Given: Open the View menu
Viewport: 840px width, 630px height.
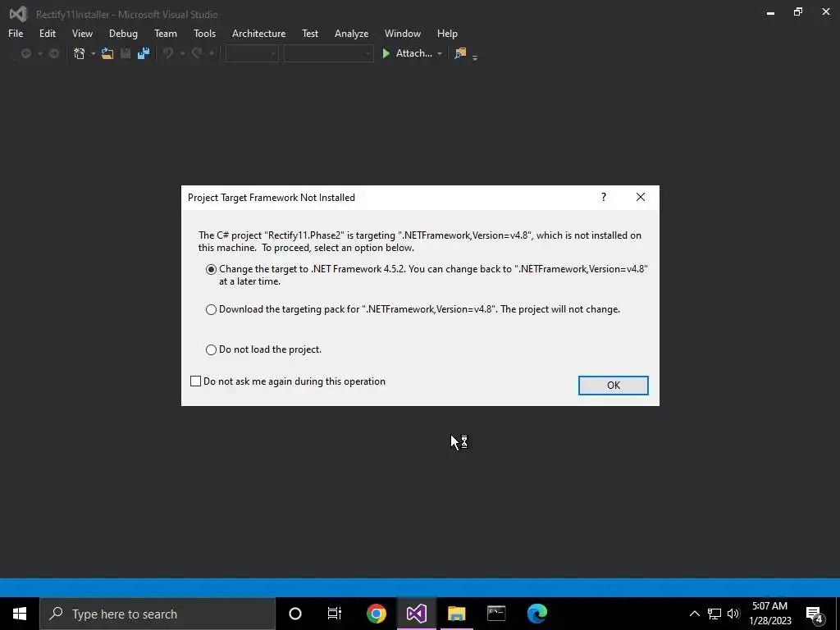Looking at the screenshot, I should pos(82,33).
